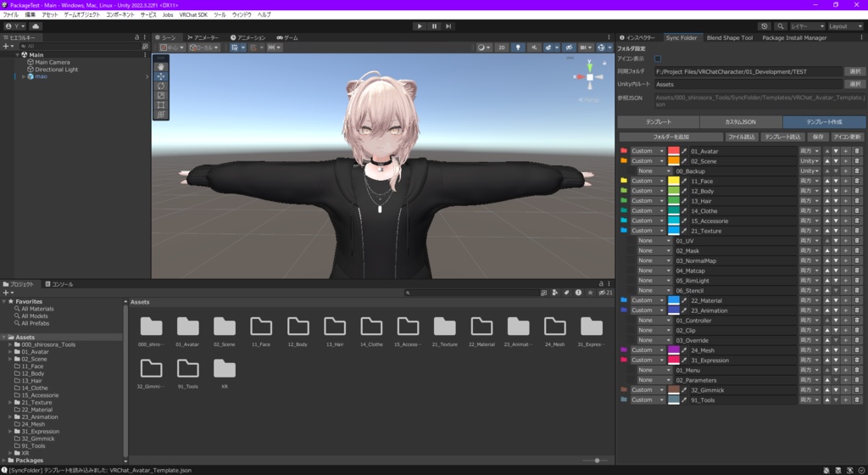Delete the 91_Tools row with trash icon
This screenshot has height=475, width=868.
coord(857,400)
